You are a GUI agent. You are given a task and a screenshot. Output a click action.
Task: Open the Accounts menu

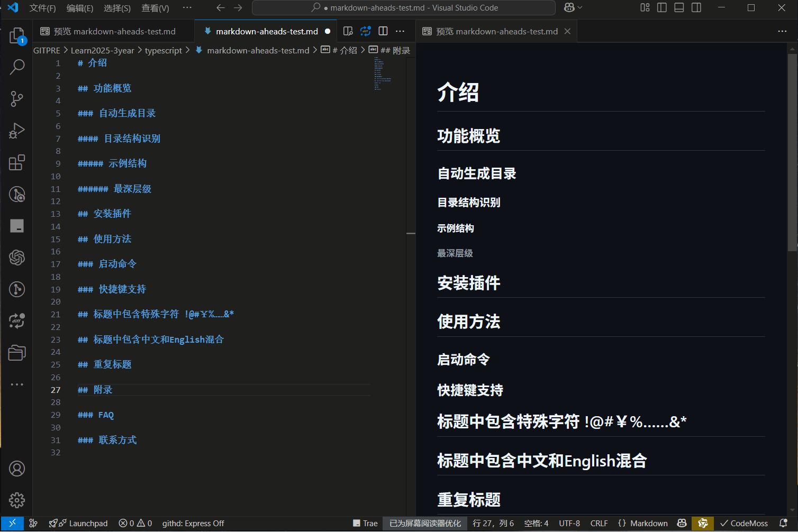[17, 469]
